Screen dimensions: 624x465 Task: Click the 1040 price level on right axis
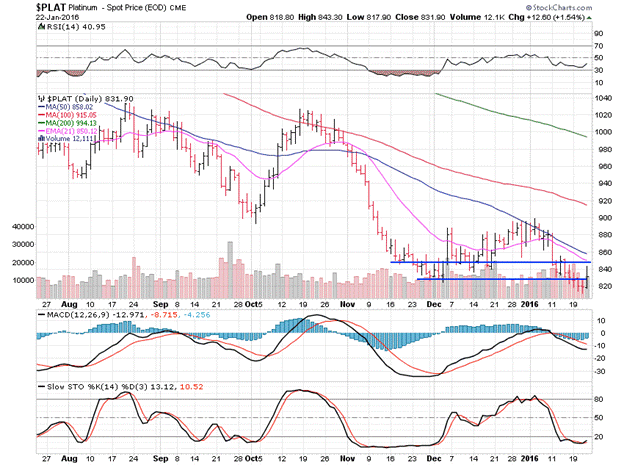point(603,98)
